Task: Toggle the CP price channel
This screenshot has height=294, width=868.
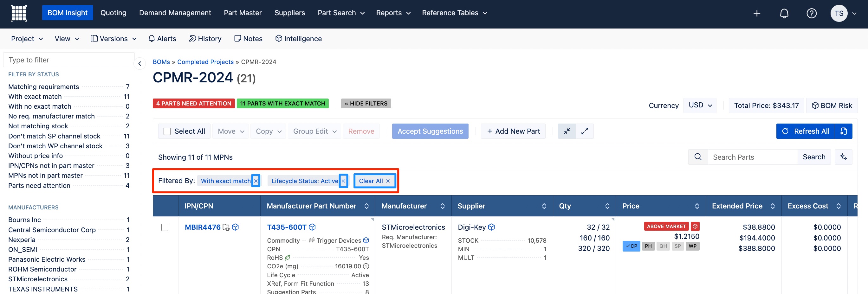Action: click(x=631, y=246)
